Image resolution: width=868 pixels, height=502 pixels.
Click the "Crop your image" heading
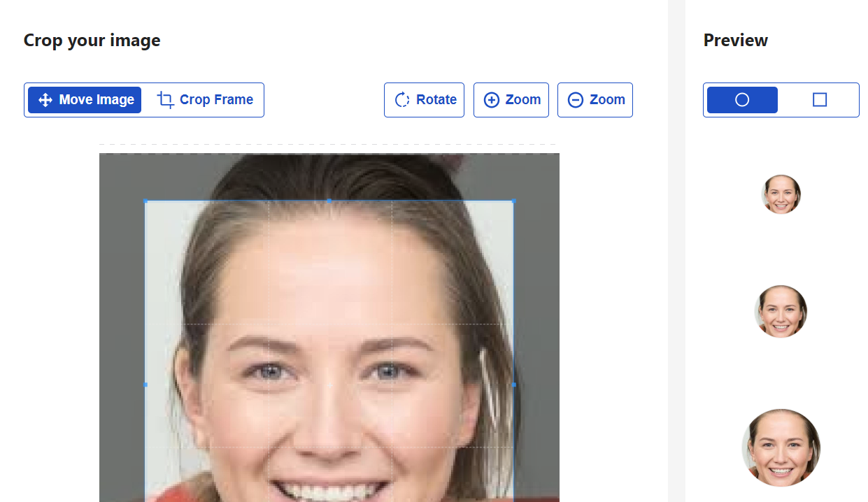click(92, 41)
